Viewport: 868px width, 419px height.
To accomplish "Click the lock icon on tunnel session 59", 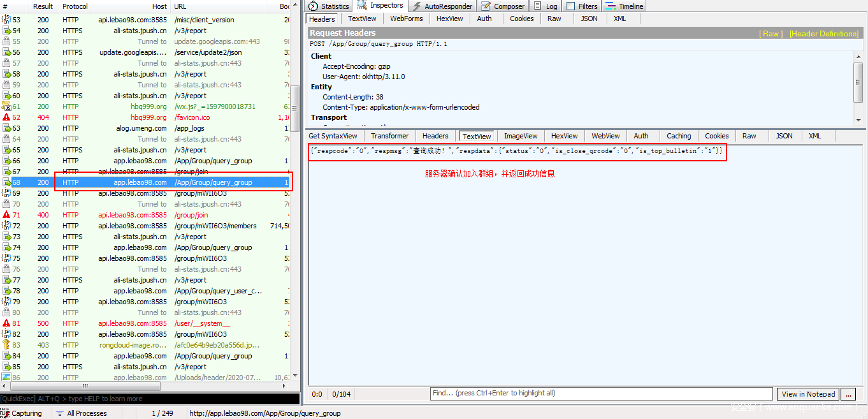I will 6,85.
